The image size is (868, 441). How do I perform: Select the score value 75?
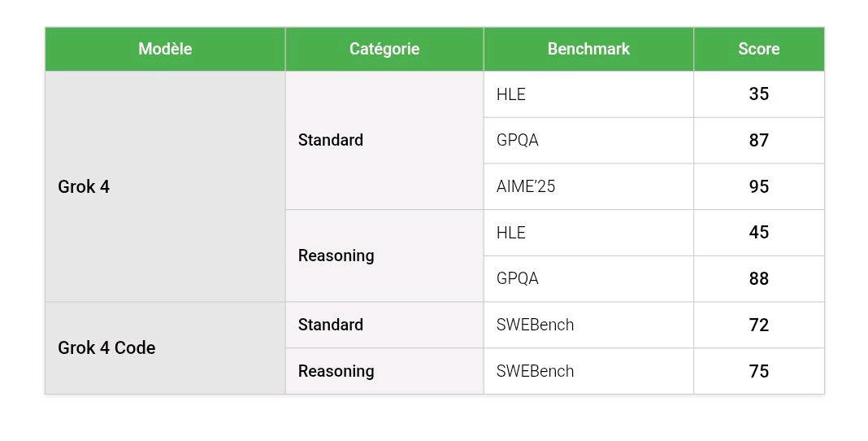[758, 371]
